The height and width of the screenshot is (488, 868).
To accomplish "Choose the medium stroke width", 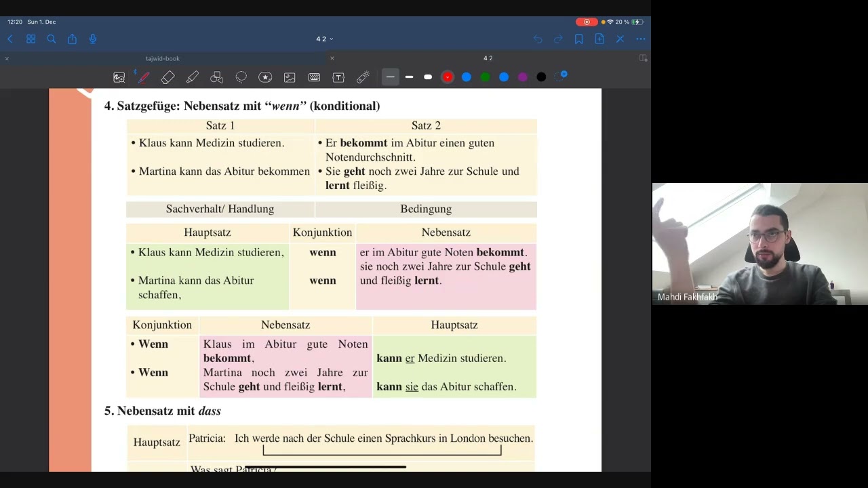I will click(409, 77).
